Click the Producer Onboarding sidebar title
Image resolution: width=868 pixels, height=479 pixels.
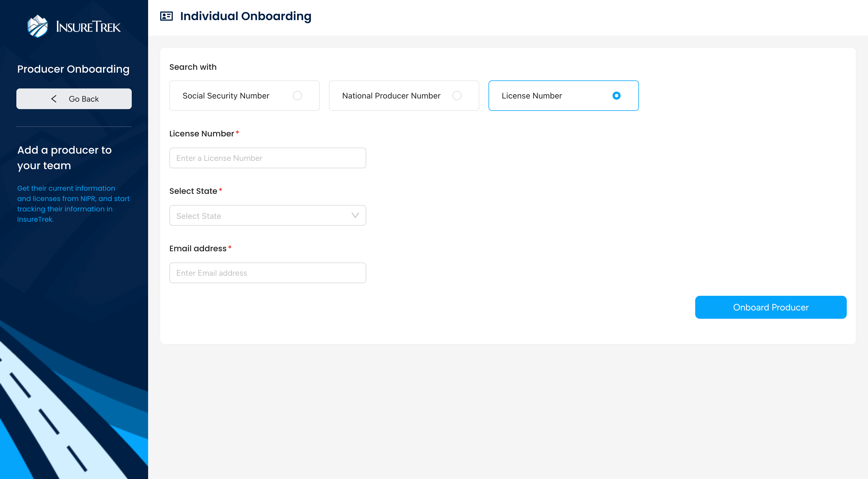coord(73,69)
